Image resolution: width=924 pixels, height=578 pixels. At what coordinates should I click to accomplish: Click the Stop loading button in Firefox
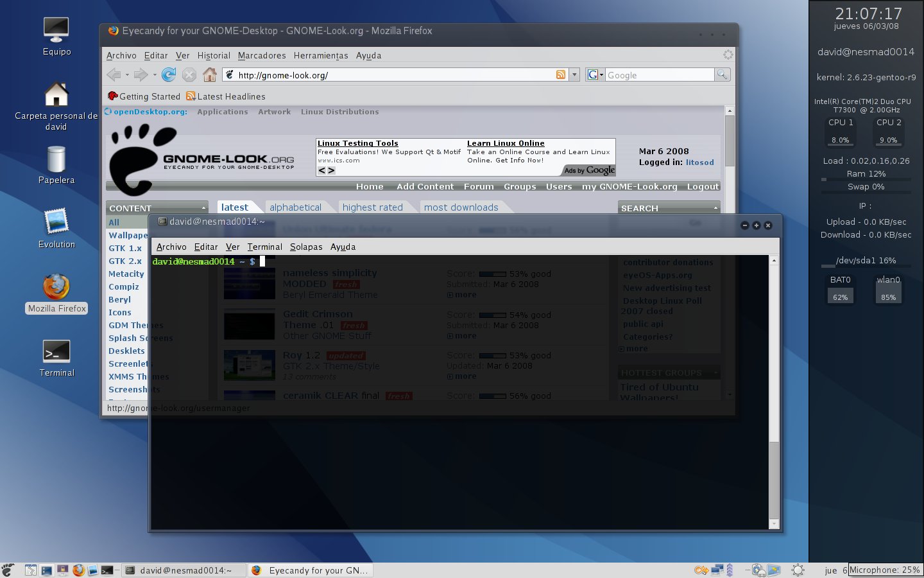click(x=189, y=74)
